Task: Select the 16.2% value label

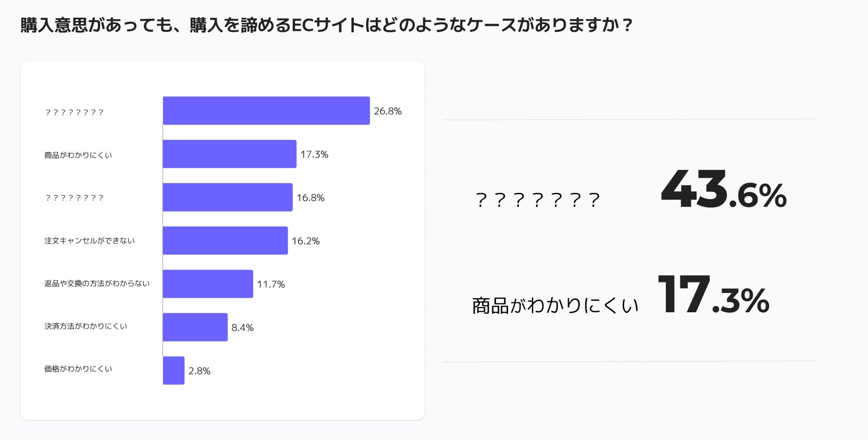Action: (x=306, y=241)
